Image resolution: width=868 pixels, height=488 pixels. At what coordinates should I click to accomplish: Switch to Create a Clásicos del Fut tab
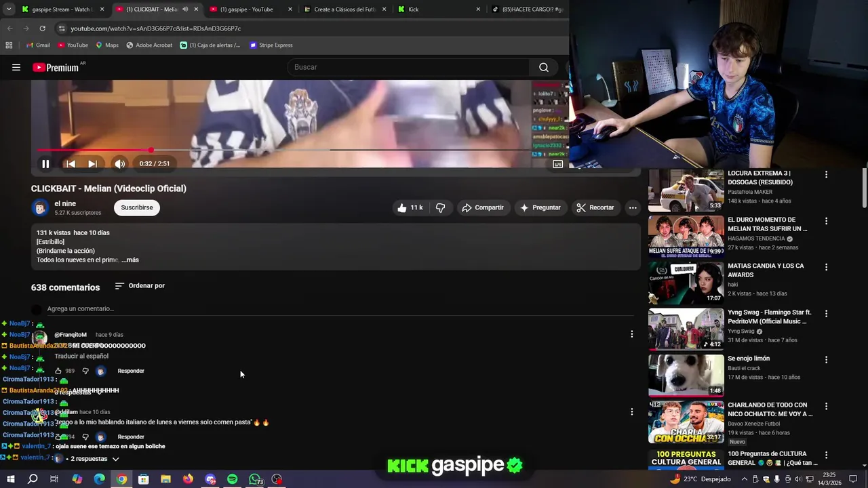click(x=344, y=9)
